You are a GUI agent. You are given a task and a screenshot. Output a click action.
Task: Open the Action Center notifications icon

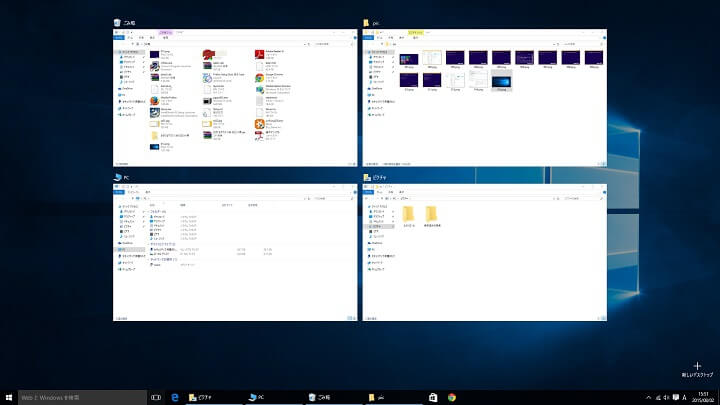click(675, 398)
